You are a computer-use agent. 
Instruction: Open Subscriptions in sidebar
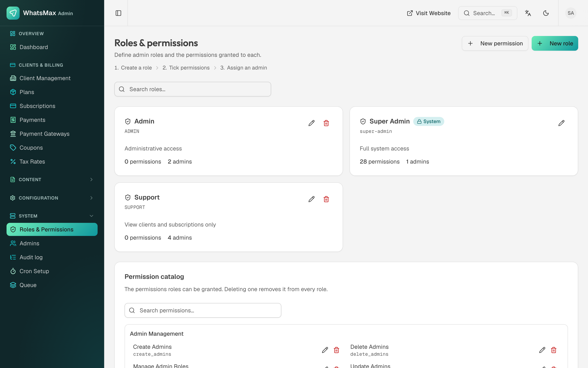point(52,106)
